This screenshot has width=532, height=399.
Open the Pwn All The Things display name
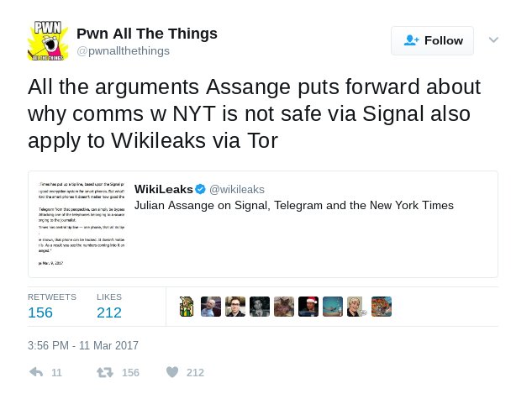pyautogui.click(x=147, y=34)
